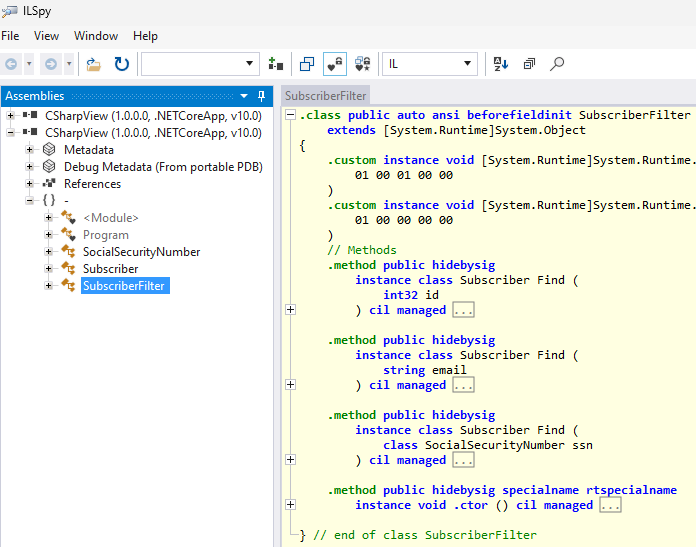Expand the References tree node
The height and width of the screenshot is (547, 696).
point(30,184)
